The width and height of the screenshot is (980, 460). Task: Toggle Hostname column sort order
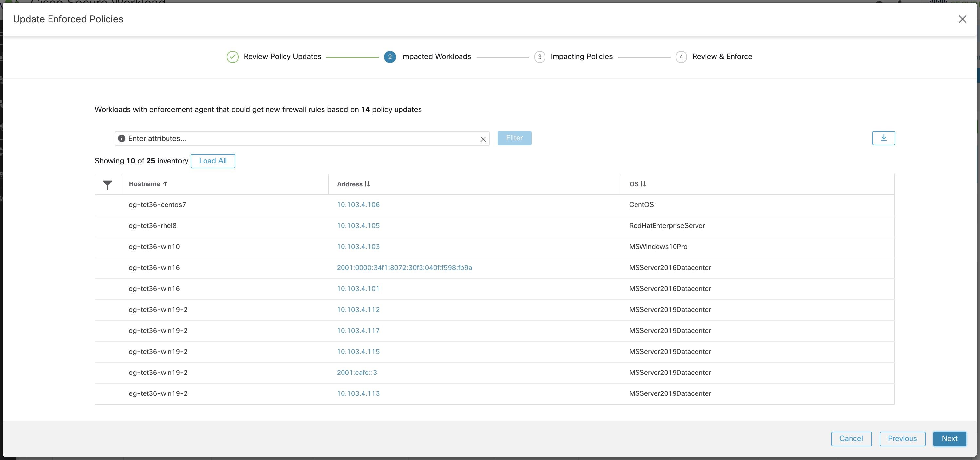pyautogui.click(x=148, y=184)
